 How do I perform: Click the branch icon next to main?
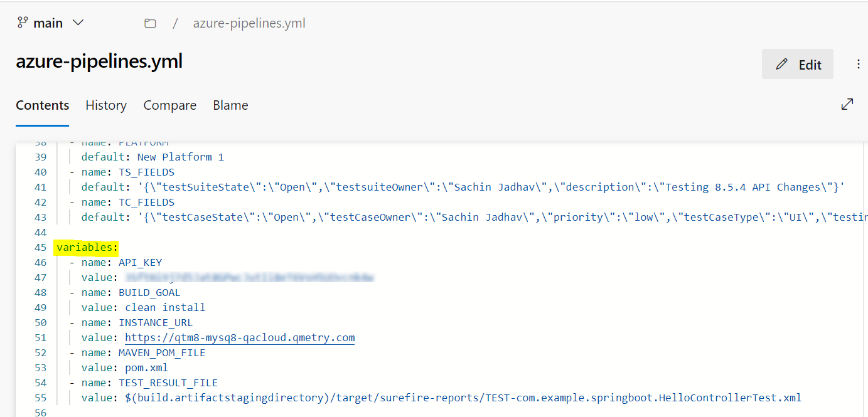[x=21, y=22]
